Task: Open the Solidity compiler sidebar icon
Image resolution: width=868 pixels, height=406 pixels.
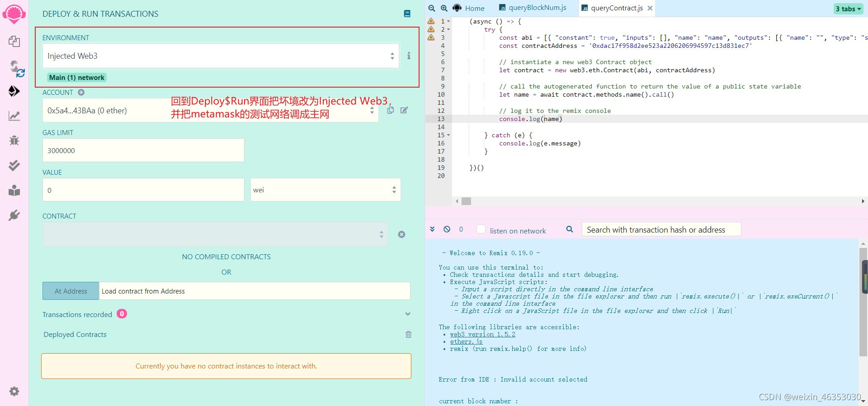Action: [x=17, y=69]
